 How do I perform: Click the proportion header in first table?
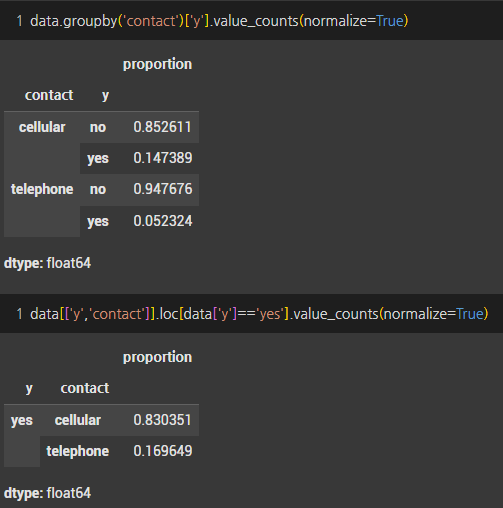point(157,64)
